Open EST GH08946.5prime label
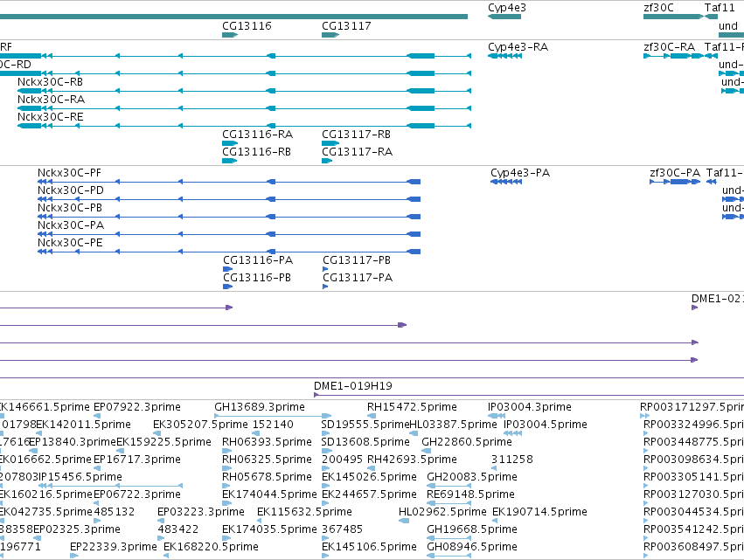744x560 pixels. tap(472, 547)
